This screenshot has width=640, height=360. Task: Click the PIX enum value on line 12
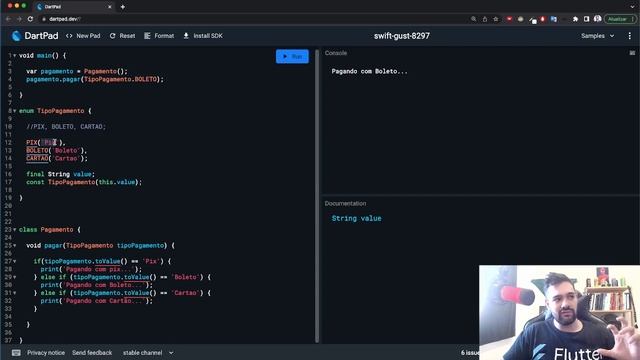click(31, 142)
